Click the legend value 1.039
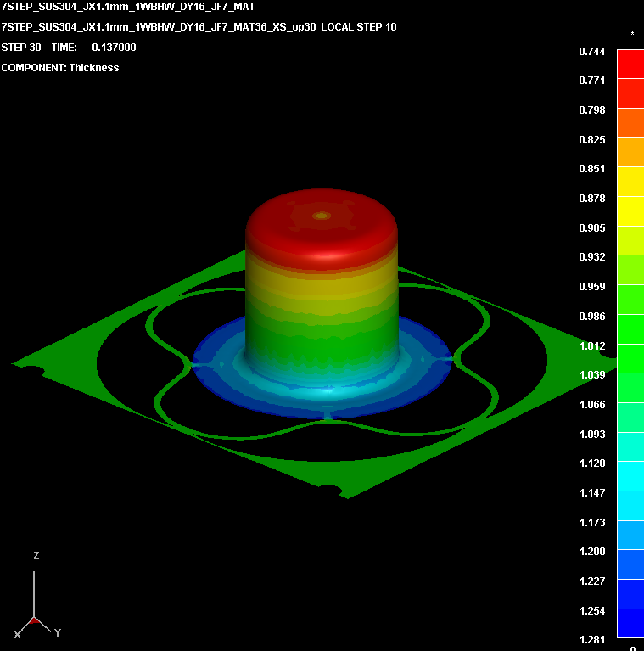This screenshot has height=651, width=644. click(592, 375)
